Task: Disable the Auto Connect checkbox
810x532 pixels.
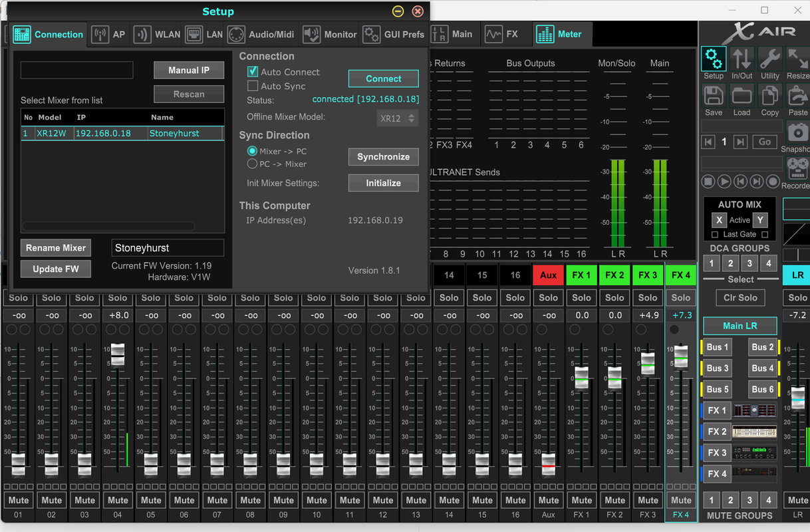Action: (253, 72)
